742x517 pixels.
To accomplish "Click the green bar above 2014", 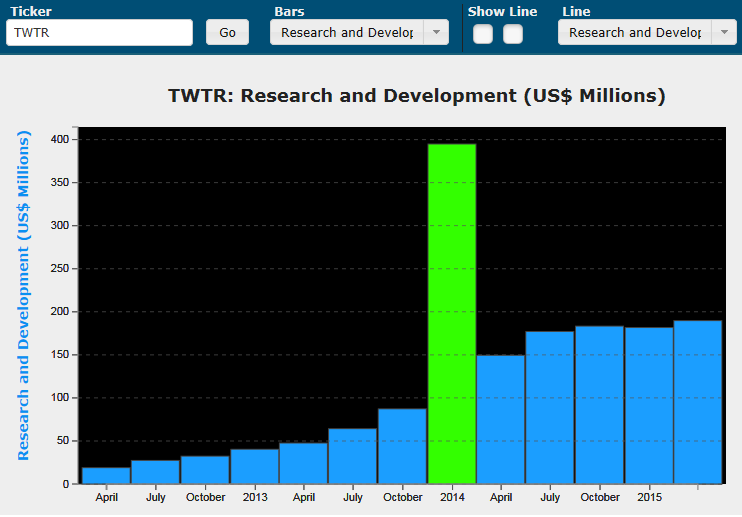I will 452,314.
